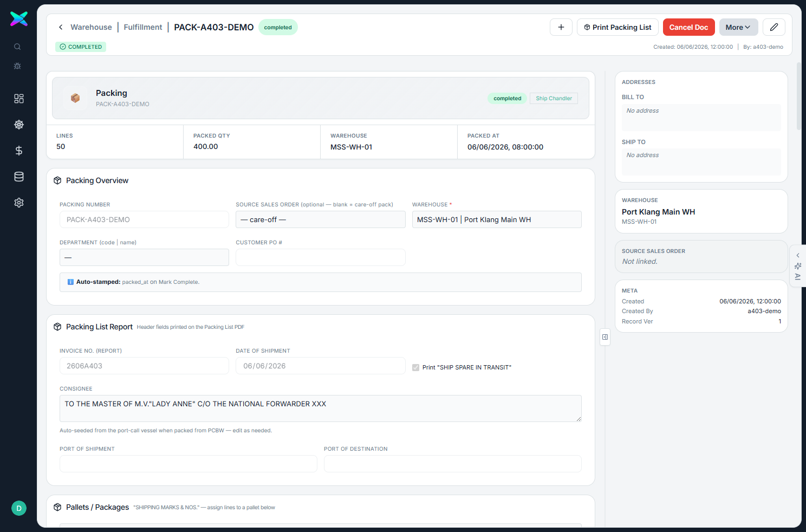Click "Not linked." source sales order text
806x532 pixels.
tap(640, 261)
